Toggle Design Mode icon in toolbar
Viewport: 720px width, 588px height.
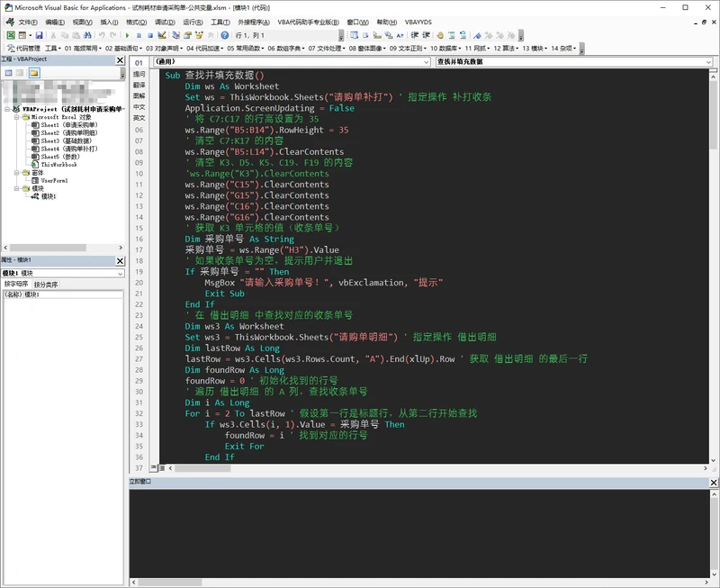pos(162,35)
